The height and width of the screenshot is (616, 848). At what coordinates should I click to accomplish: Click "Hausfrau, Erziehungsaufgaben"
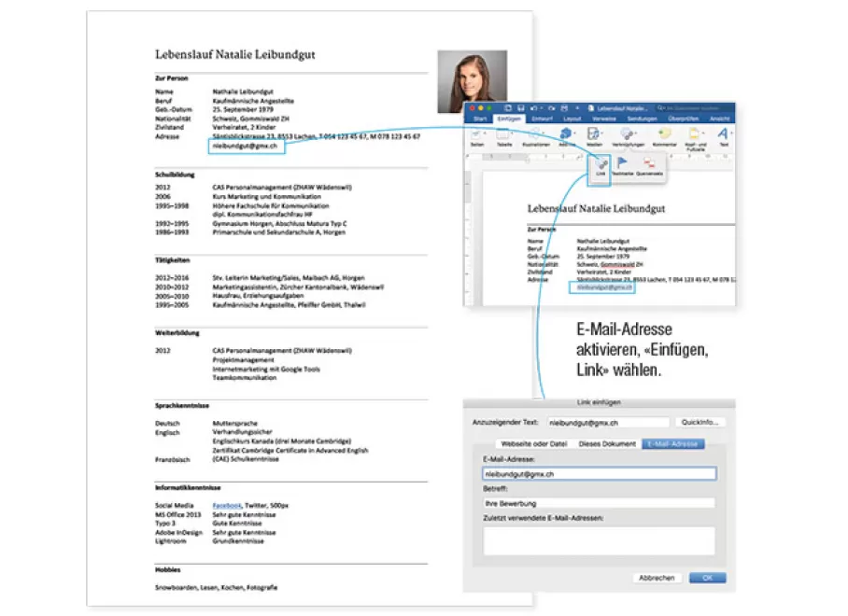point(258,296)
